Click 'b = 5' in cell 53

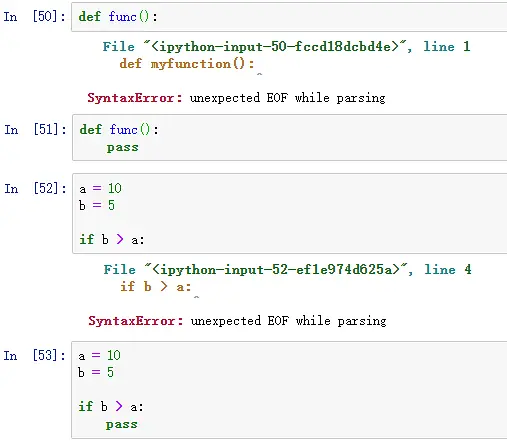point(96,372)
